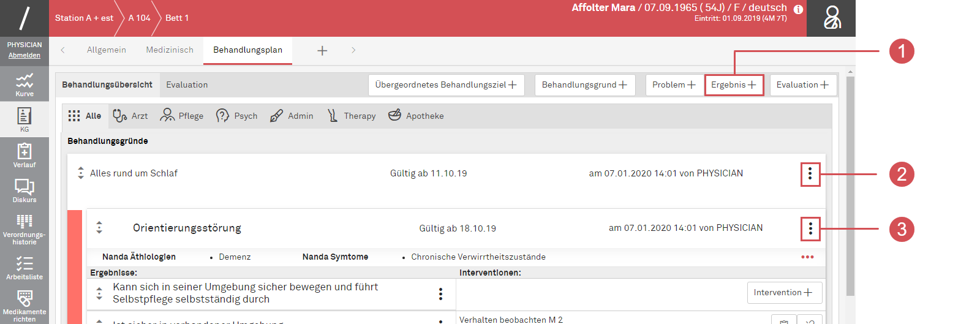
Task: Go to previous tabs with left chevron
Action: 62,50
